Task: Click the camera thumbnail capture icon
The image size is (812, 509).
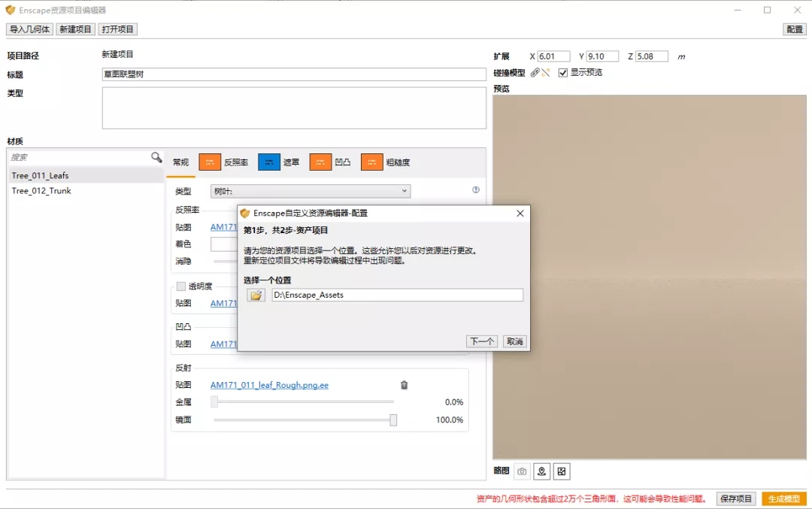Action: coord(522,471)
